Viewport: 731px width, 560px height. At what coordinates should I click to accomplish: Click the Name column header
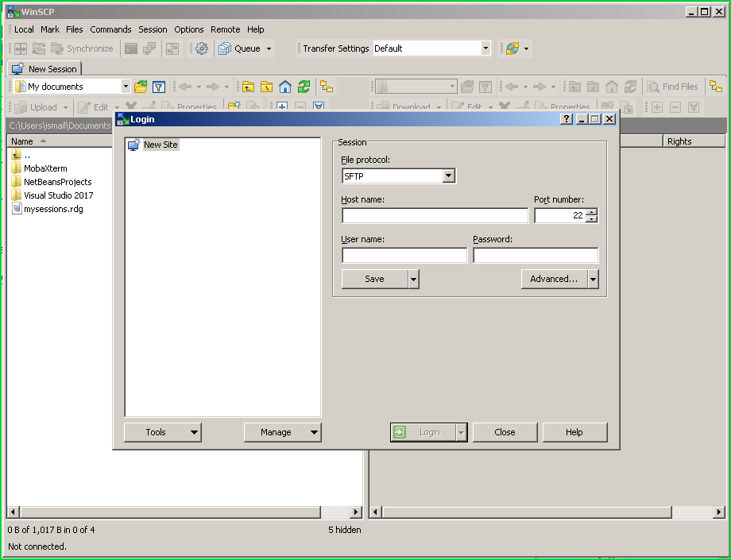pyautogui.click(x=60, y=141)
